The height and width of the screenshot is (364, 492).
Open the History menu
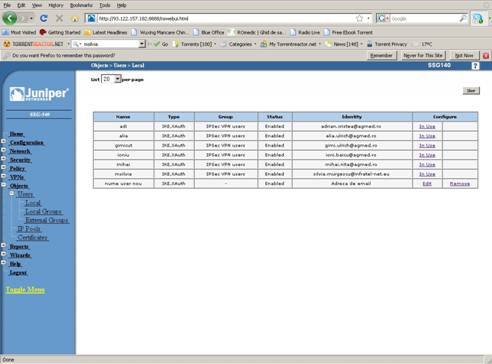click(56, 5)
